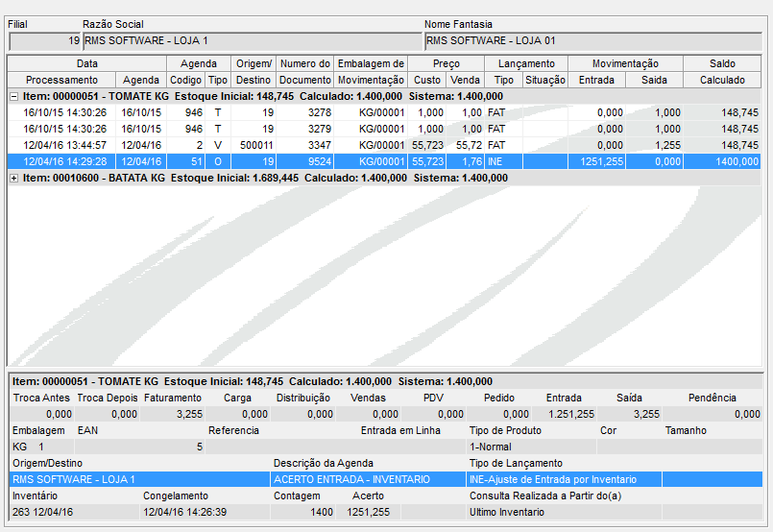Select row with document 3279
This screenshot has height=532, width=773.
coord(384,130)
